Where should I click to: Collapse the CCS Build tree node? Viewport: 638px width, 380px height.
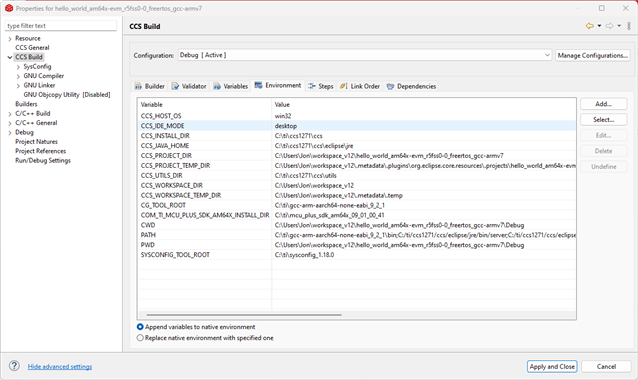(10, 57)
